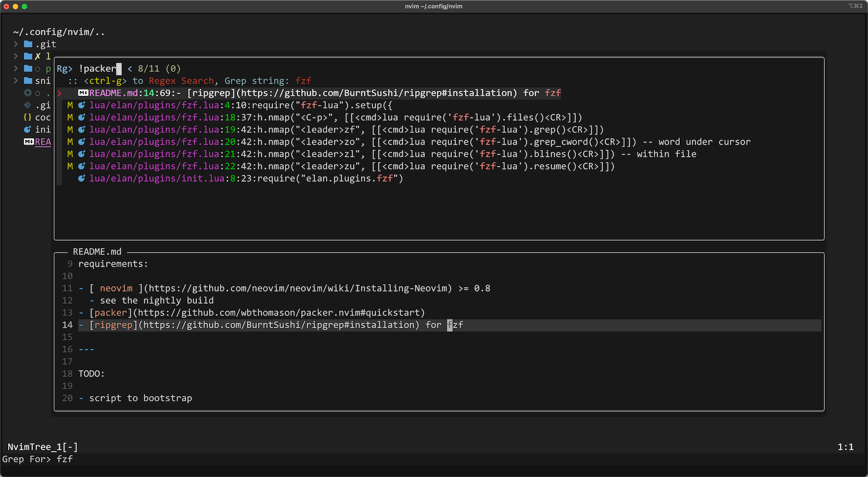Click the '---' separator text on line 16

(x=86, y=349)
